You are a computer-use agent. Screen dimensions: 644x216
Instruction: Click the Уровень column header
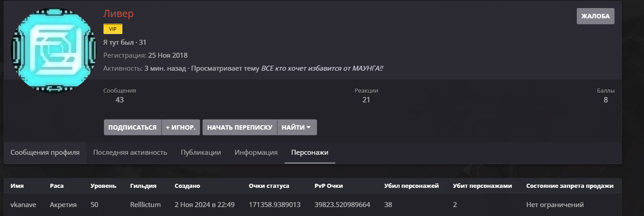click(x=104, y=186)
